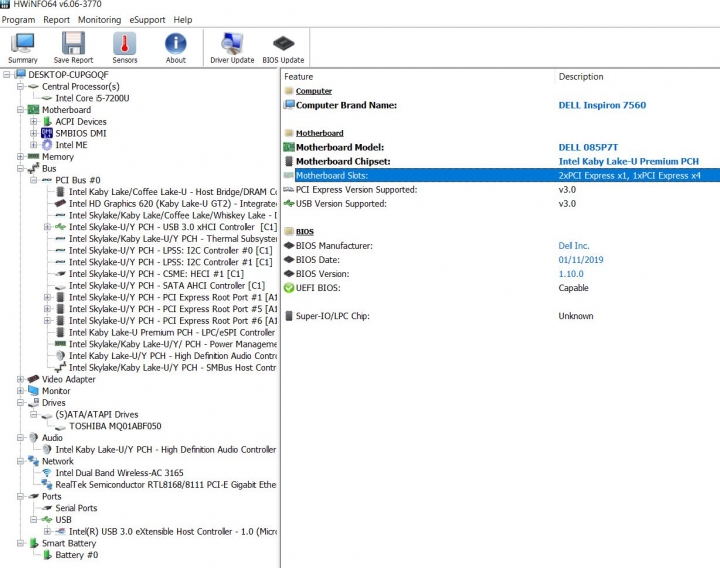Image resolution: width=720 pixels, height=568 pixels.
Task: Select the Serial Ports item
Action: pos(76,508)
